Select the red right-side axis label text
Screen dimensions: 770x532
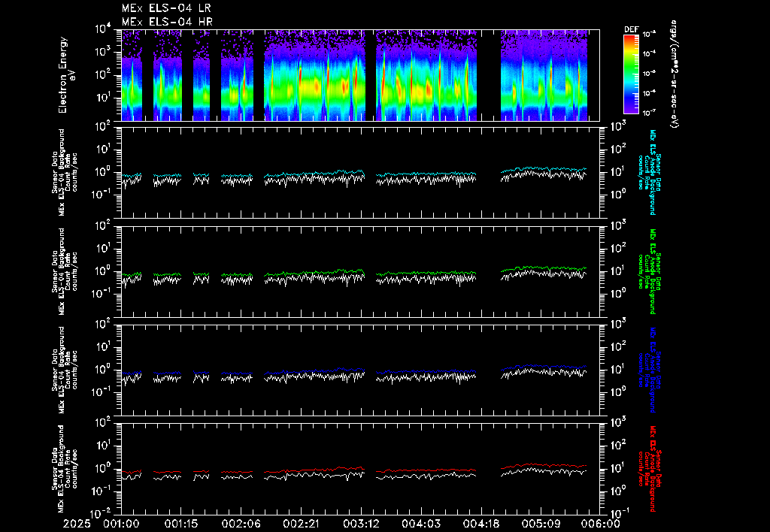tap(649, 469)
